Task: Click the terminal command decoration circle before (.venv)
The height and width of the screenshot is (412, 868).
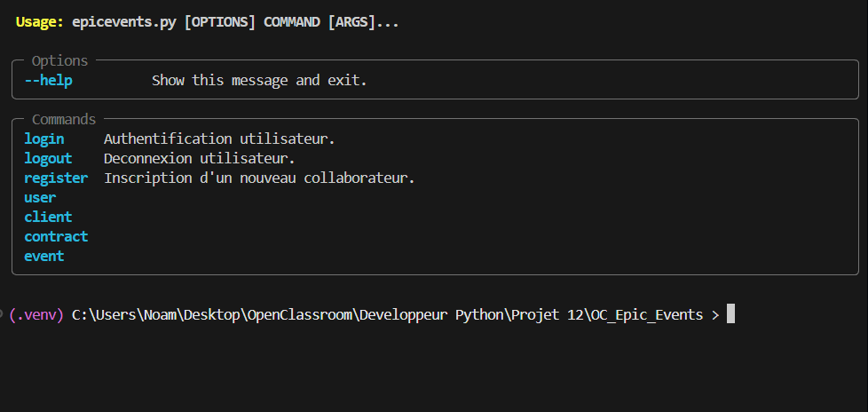Action: (2, 314)
